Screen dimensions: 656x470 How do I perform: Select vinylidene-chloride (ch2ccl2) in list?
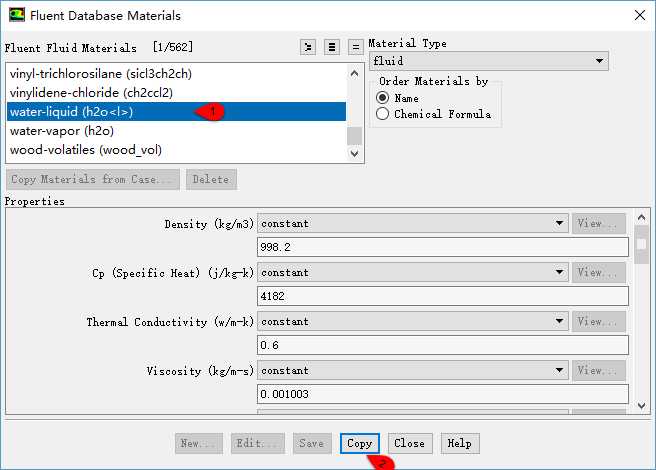176,92
